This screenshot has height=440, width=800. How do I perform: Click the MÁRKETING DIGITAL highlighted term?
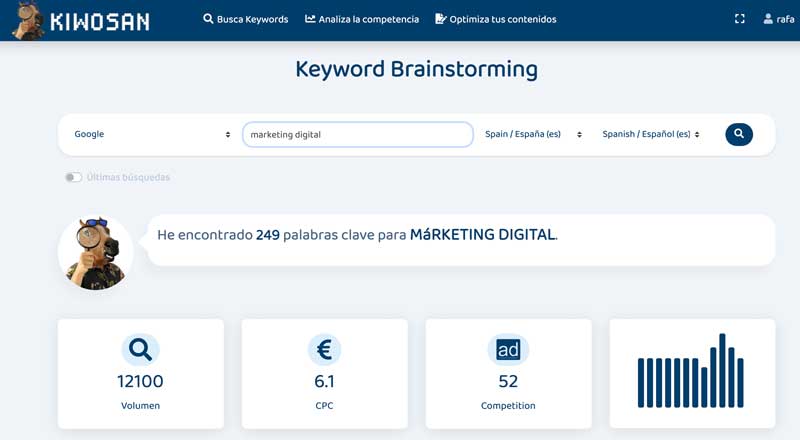coord(482,235)
